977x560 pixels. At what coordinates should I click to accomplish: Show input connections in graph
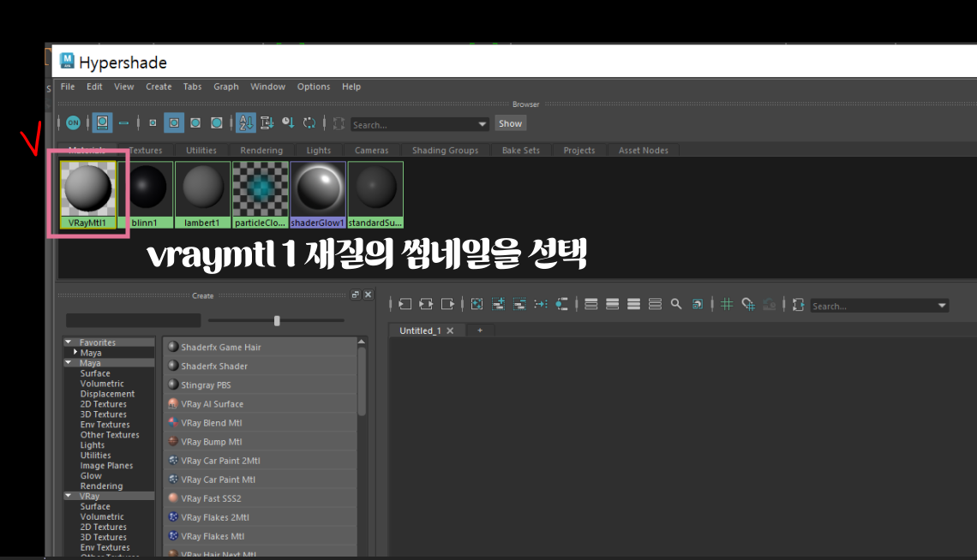(x=405, y=304)
